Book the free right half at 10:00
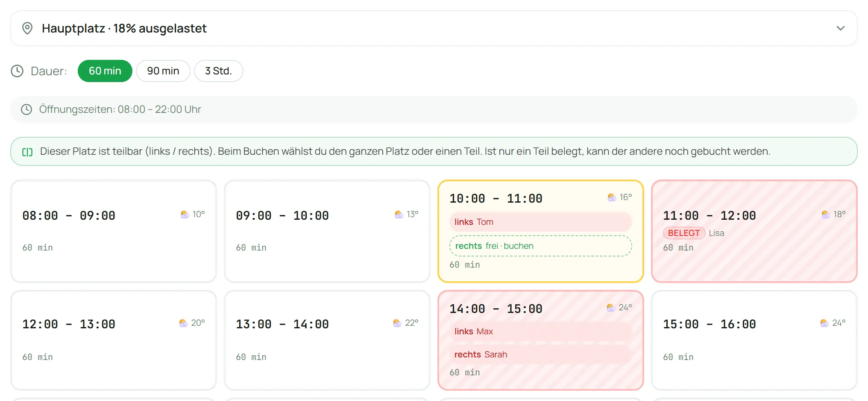This screenshot has width=868, height=401. tap(540, 246)
